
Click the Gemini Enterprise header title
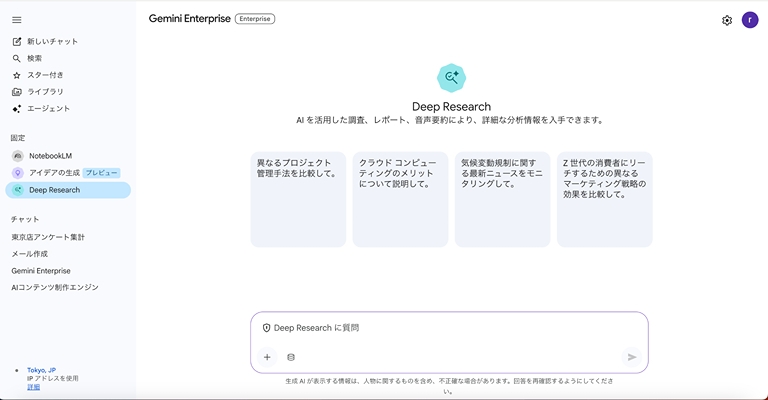tap(190, 19)
